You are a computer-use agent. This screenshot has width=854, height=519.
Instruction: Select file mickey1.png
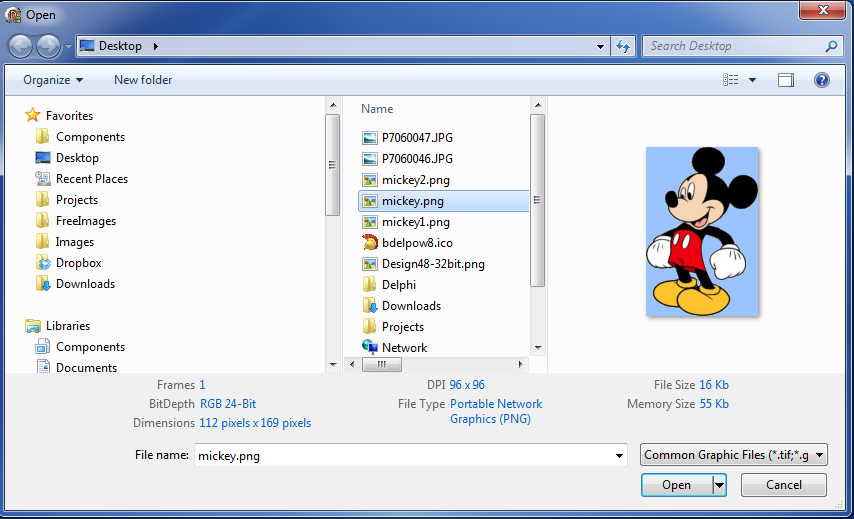[406, 222]
